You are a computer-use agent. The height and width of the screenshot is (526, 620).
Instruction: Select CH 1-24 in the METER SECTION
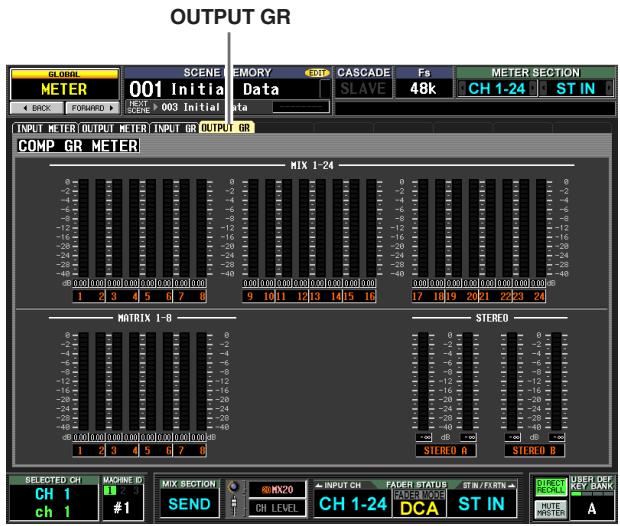click(x=497, y=89)
